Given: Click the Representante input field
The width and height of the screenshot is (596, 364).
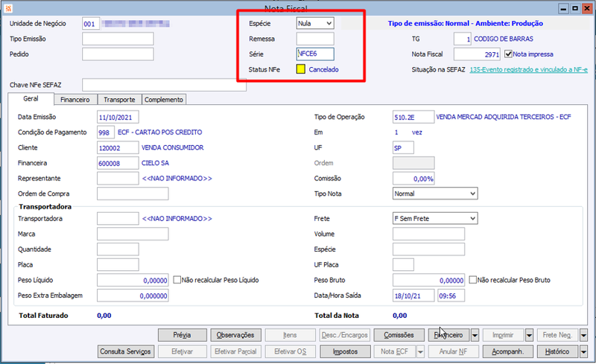Looking at the screenshot, I should pyautogui.click(x=118, y=178).
